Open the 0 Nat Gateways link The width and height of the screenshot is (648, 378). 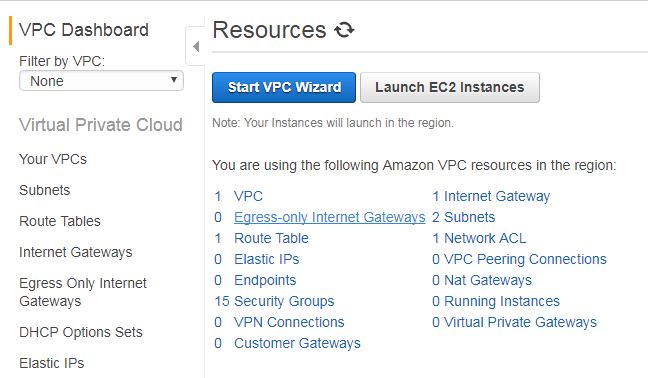(482, 280)
